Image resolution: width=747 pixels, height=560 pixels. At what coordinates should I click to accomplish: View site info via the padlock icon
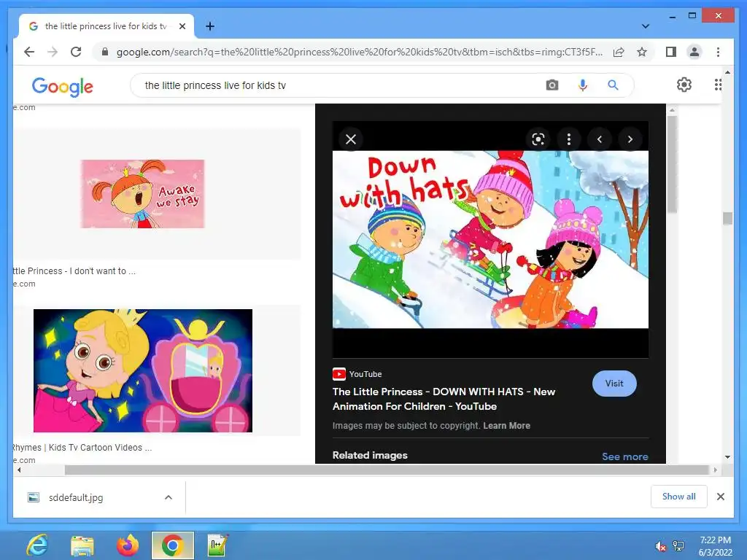(105, 52)
